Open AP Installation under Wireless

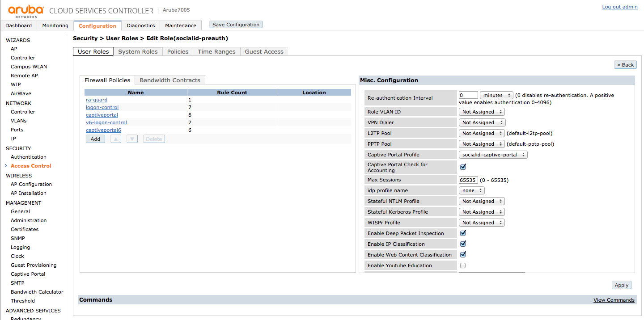click(x=29, y=193)
